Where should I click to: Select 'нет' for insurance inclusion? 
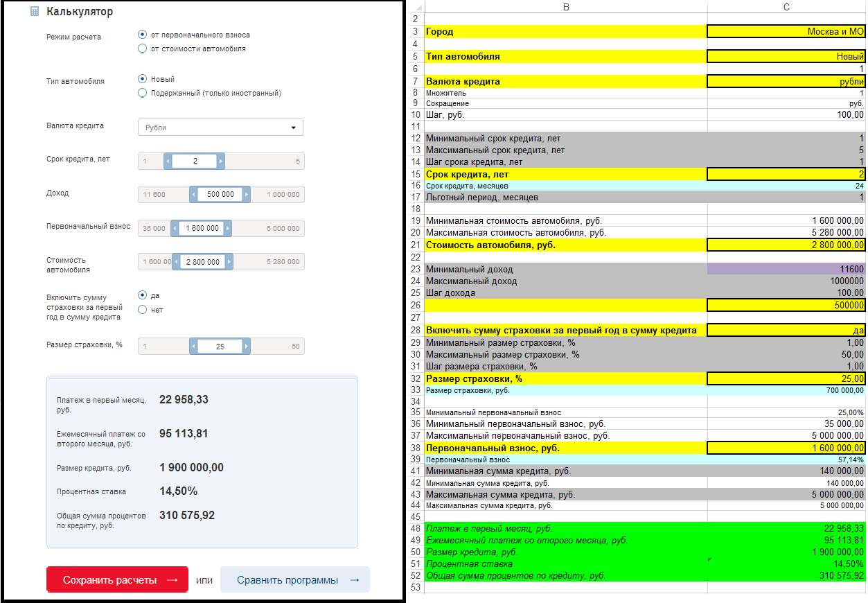(143, 310)
